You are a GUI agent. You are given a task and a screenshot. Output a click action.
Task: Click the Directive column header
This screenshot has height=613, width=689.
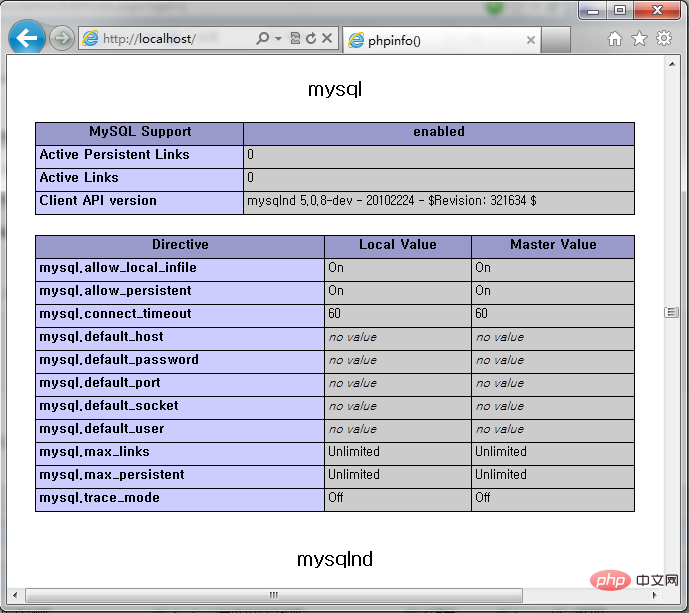coord(180,247)
